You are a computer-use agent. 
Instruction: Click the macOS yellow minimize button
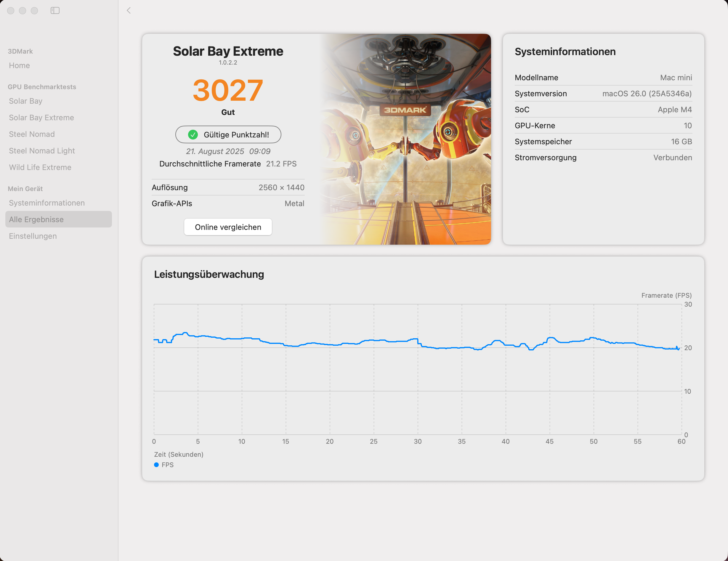click(23, 11)
